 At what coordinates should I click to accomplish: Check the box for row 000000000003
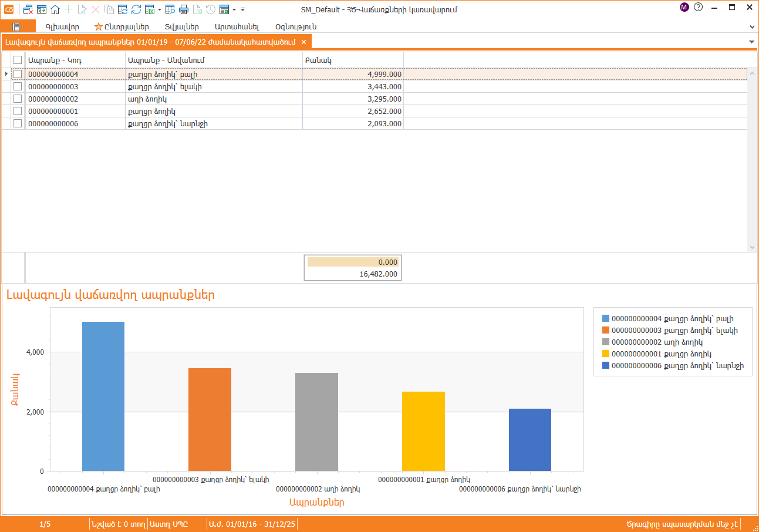[18, 86]
